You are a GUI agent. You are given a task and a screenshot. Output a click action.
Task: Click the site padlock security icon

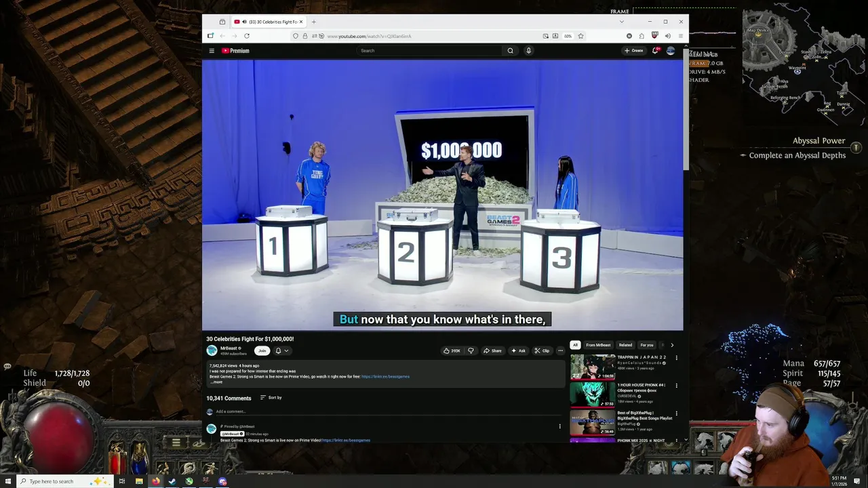click(305, 36)
